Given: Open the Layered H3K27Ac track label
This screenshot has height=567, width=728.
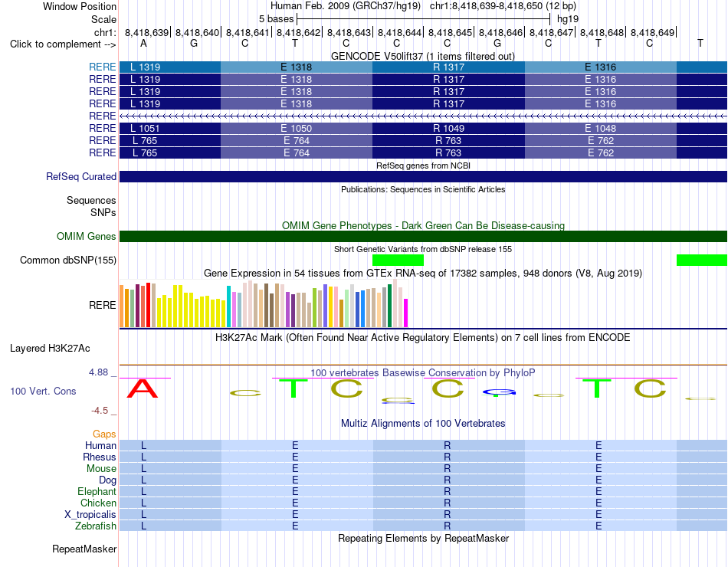Looking at the screenshot, I should (50, 349).
